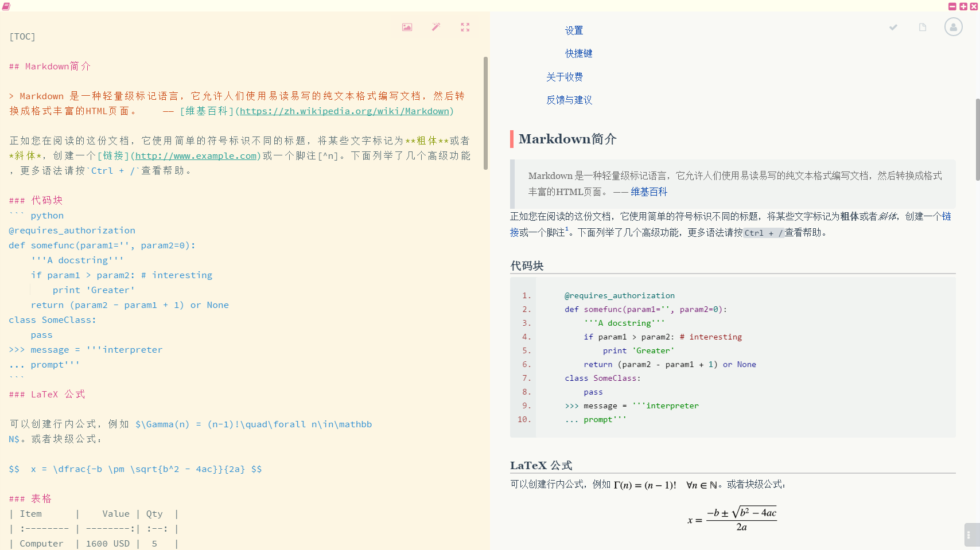Viewport: 980px width, 550px height.
Task: Click '>>> message' line in preview code block
Action: [632, 405]
